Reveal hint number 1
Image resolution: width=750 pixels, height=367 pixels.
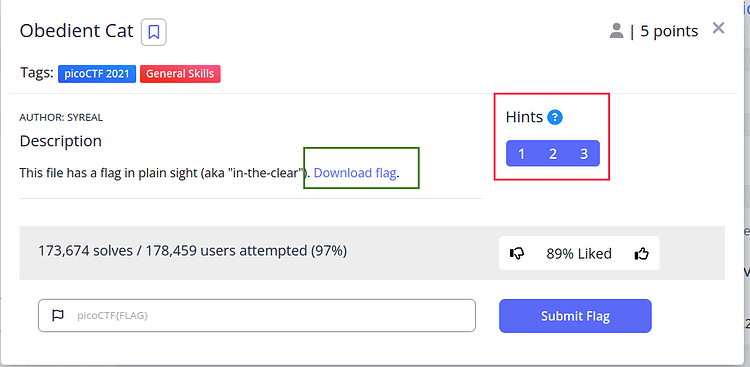click(521, 154)
